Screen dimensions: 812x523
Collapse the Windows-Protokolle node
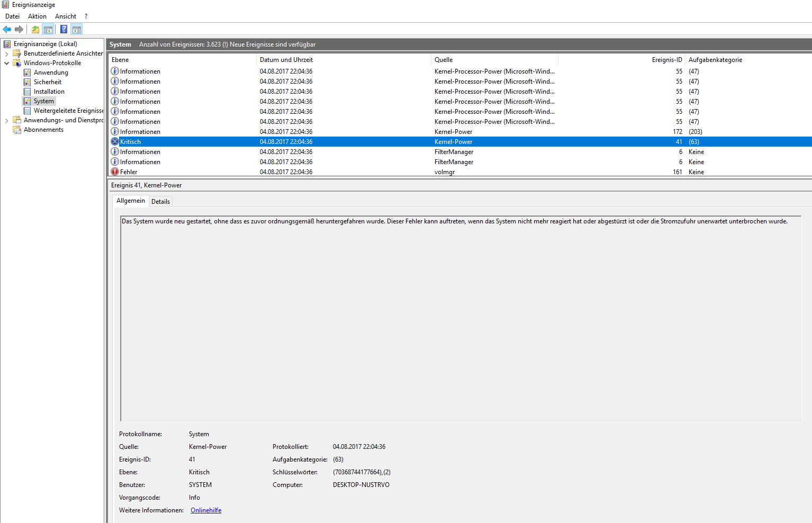click(6, 63)
